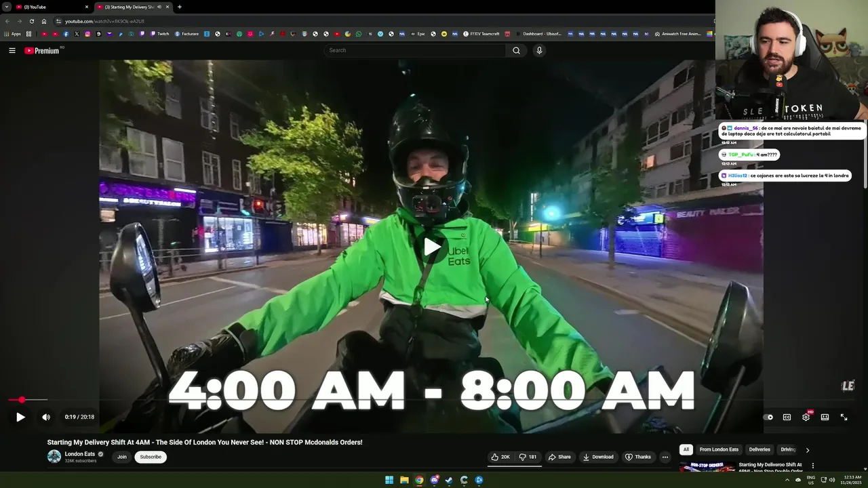868x488 pixels.
Task: Show hidden system tray icons chevron
Action: (787, 480)
